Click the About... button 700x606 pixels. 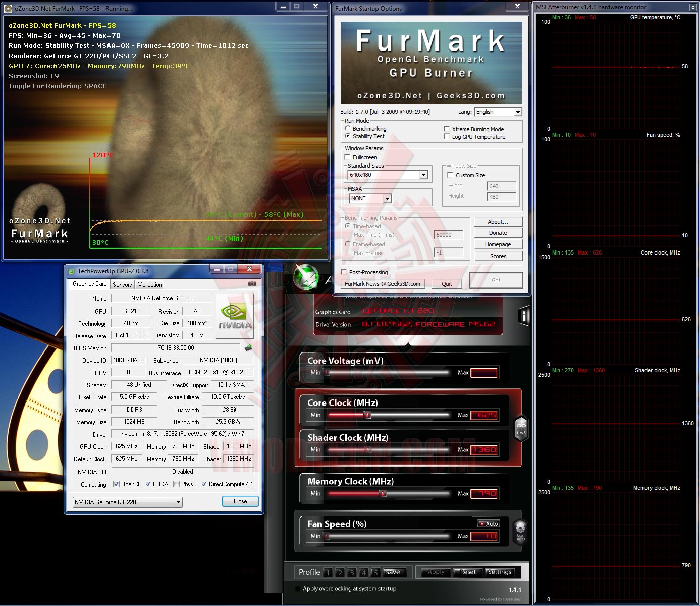(498, 222)
